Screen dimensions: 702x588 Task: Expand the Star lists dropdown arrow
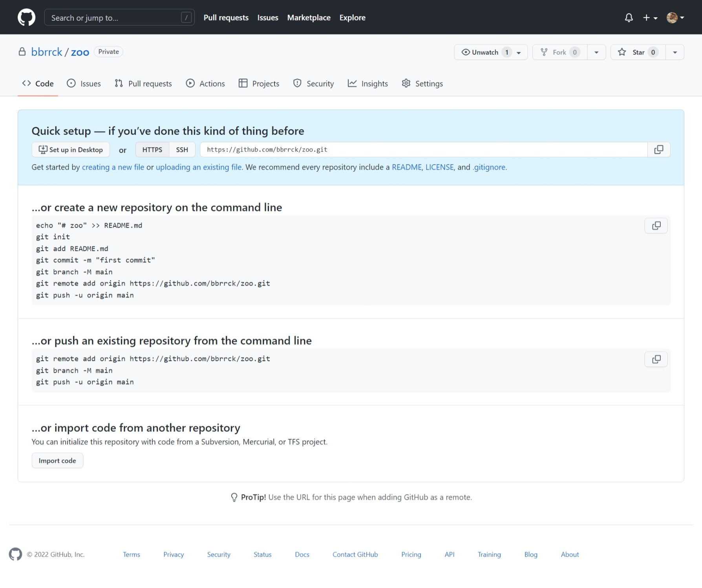coord(675,52)
